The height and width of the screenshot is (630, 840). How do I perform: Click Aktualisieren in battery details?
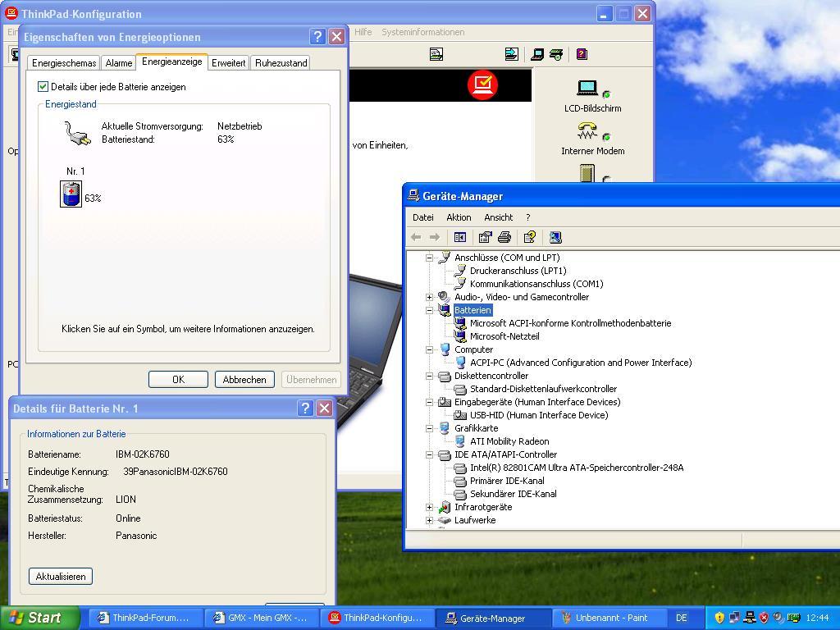click(61, 577)
